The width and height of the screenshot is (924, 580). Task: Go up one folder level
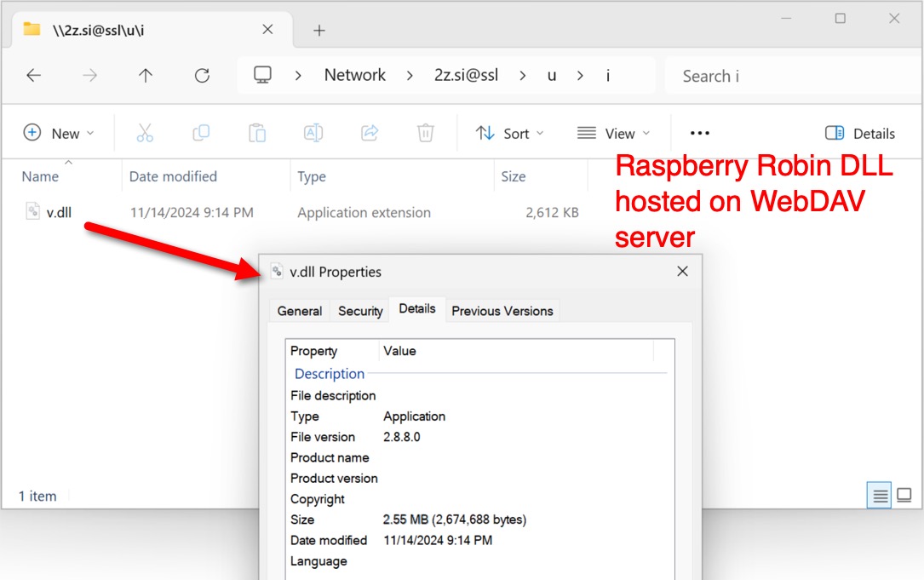point(146,76)
